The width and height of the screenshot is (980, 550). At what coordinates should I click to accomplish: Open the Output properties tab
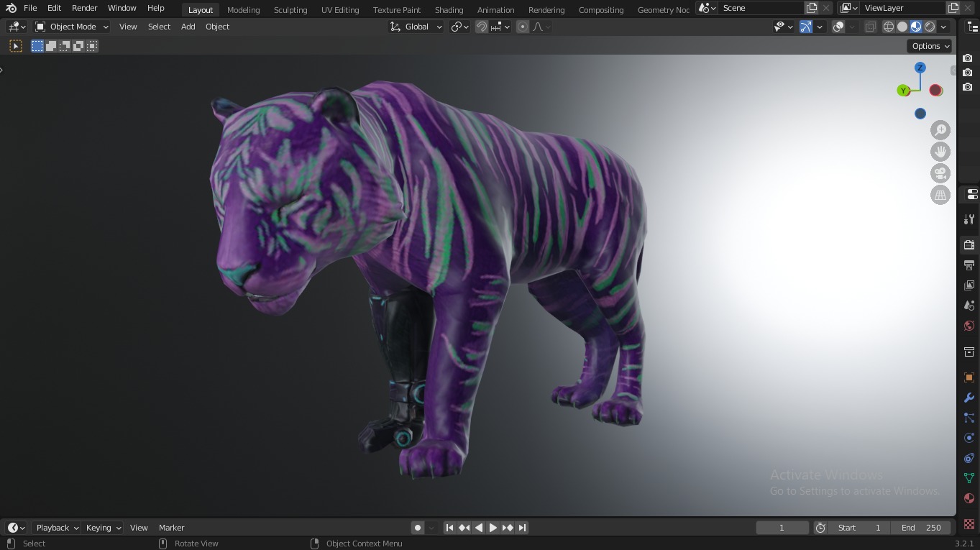(969, 265)
